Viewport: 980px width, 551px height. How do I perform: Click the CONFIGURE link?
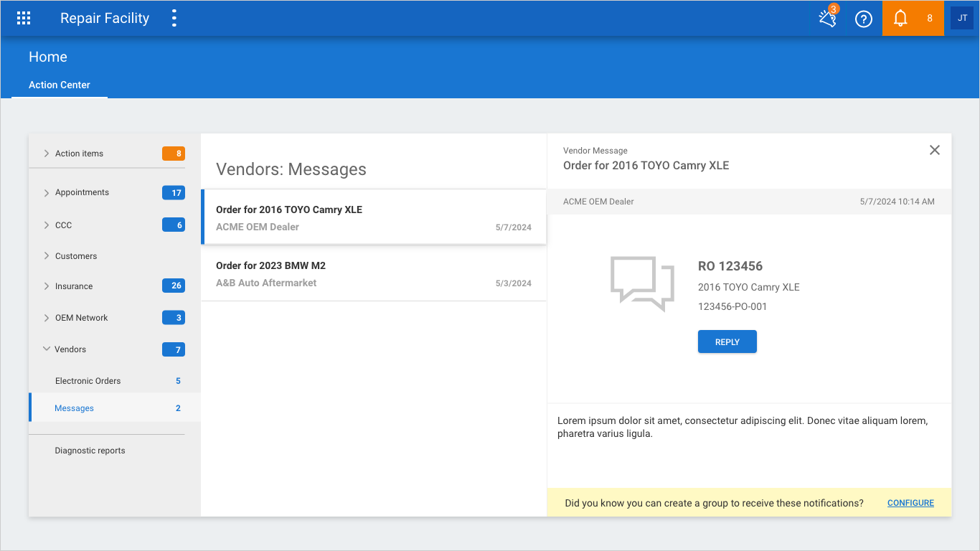910,503
